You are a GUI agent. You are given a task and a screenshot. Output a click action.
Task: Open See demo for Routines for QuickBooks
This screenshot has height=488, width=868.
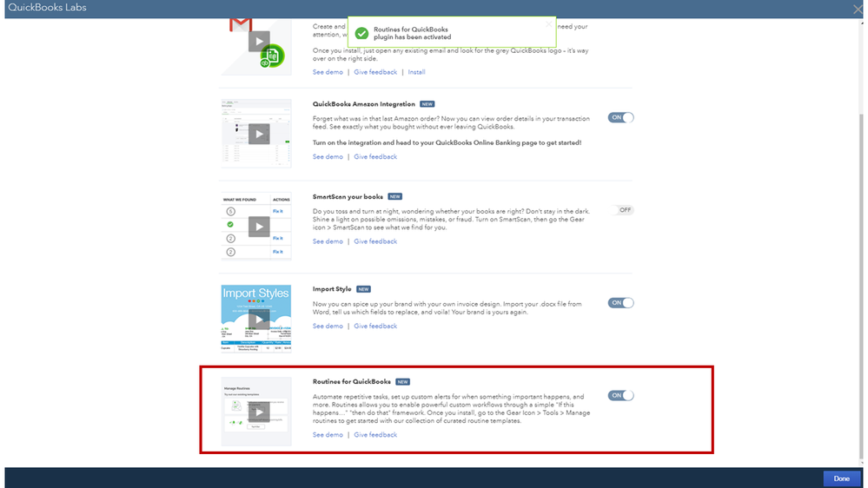point(328,435)
